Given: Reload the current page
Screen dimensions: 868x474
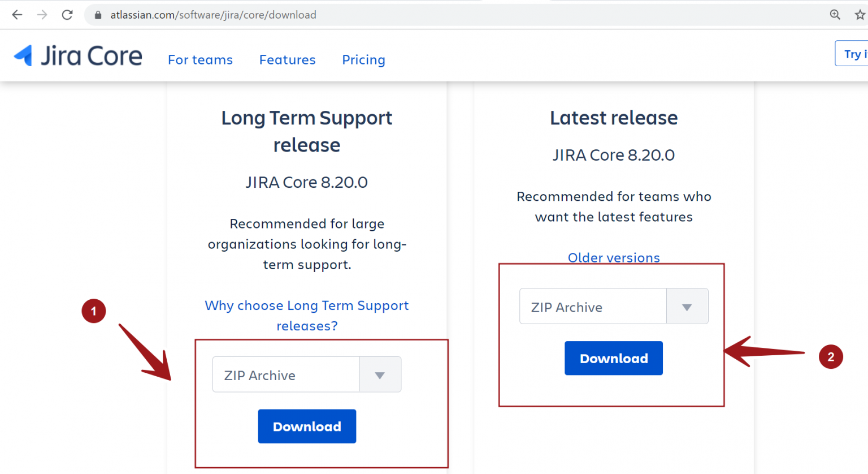Looking at the screenshot, I should 67,15.
